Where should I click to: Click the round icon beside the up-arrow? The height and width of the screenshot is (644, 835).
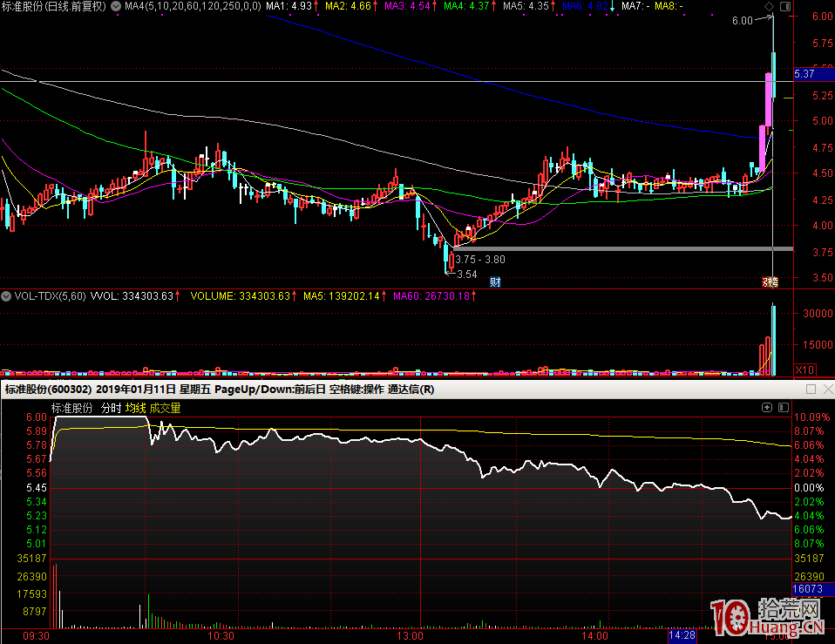(782, 408)
